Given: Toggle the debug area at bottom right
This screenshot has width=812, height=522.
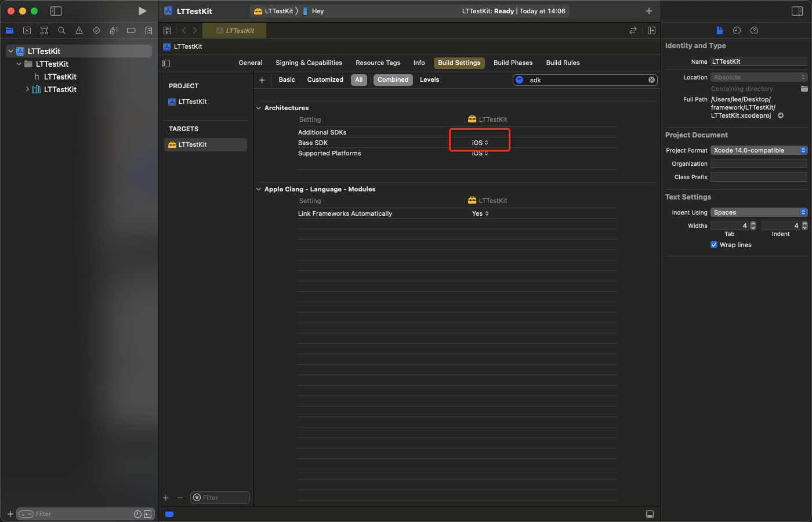Looking at the screenshot, I should tap(650, 514).
